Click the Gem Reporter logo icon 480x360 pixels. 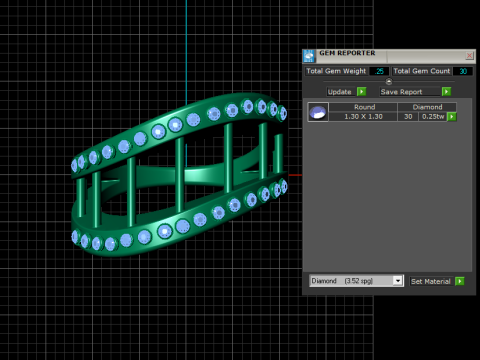[x=309, y=56]
